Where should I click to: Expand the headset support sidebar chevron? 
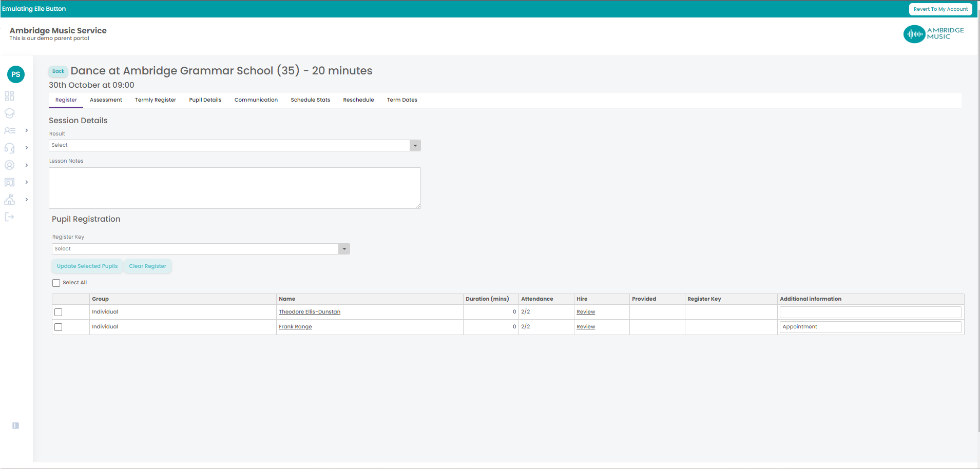[27, 148]
